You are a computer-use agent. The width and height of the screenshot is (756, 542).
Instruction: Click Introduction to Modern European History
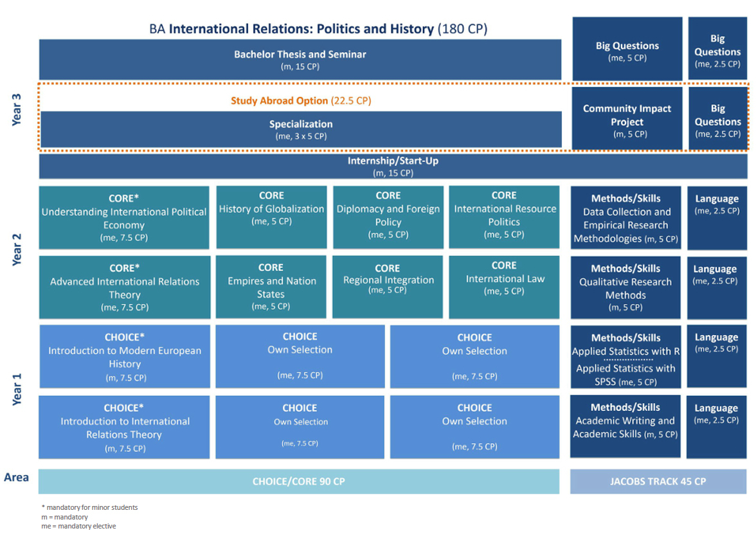tap(124, 357)
